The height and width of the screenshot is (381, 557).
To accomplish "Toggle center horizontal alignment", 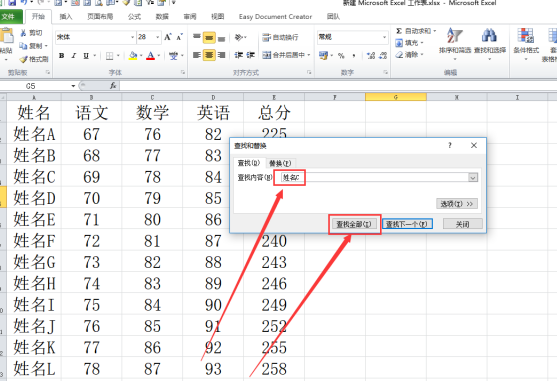I will (209, 55).
